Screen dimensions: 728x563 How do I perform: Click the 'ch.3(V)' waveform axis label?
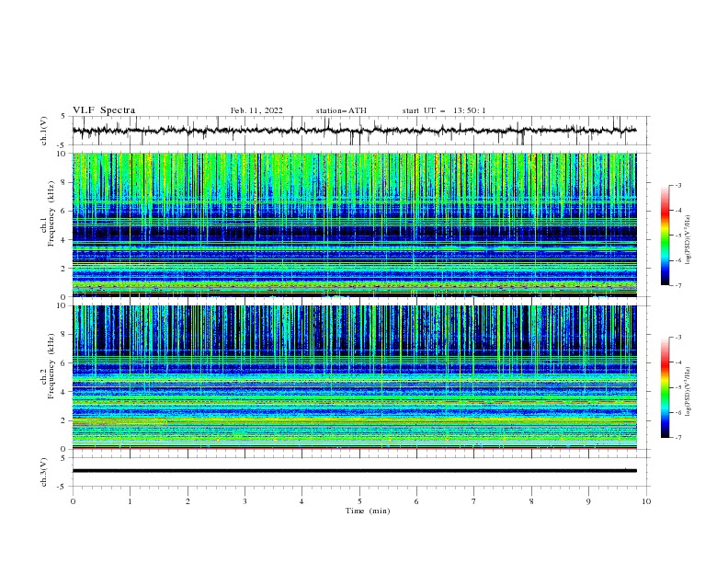(x=44, y=472)
